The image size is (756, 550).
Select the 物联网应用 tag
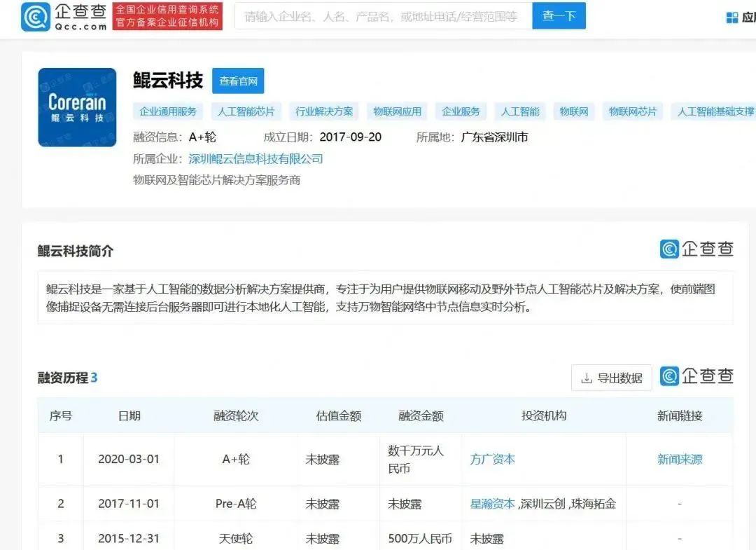point(397,111)
